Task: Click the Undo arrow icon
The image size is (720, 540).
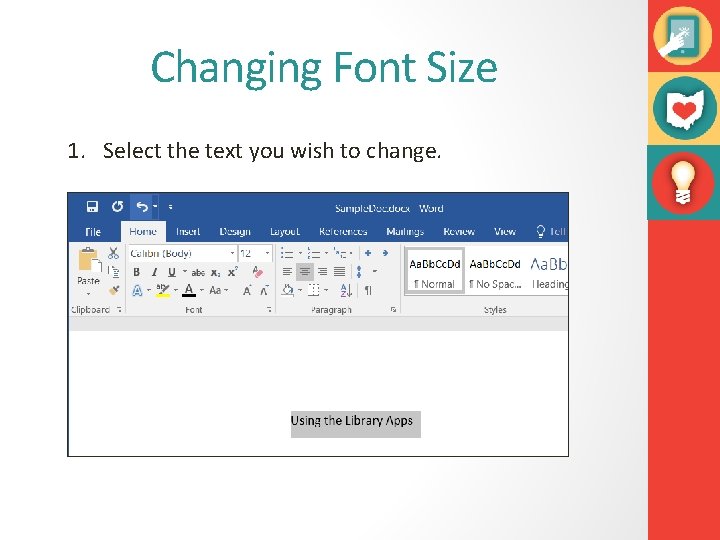Action: [141, 207]
